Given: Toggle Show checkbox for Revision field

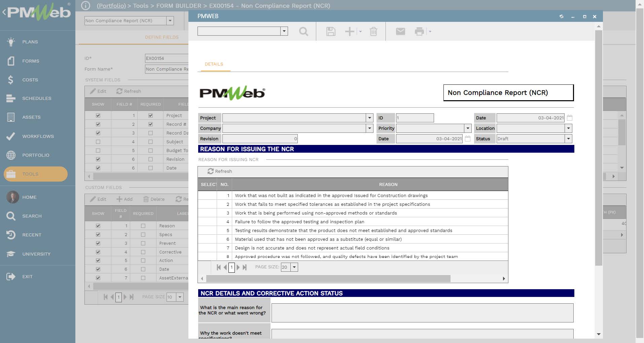Looking at the screenshot, I should point(98,159).
